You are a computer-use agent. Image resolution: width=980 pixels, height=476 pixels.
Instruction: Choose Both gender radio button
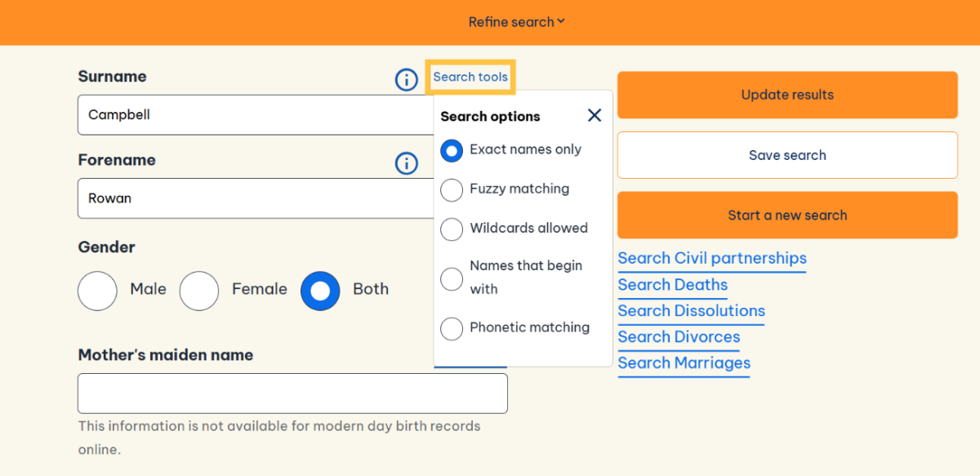coord(320,291)
